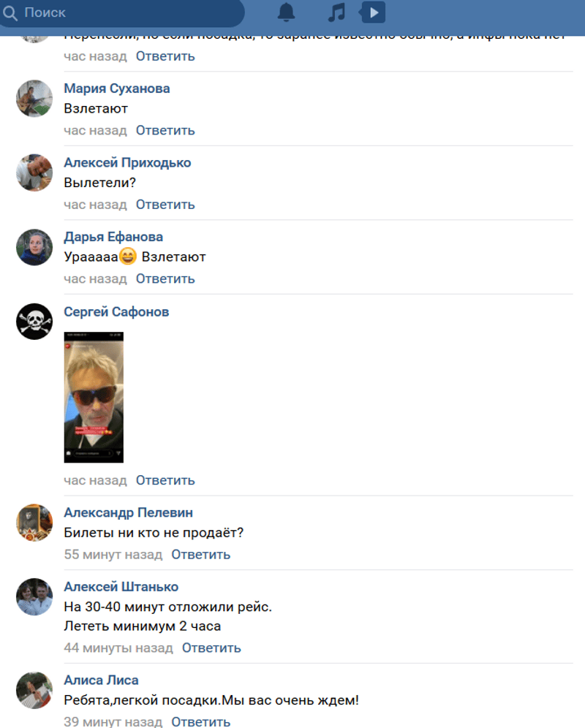This screenshot has width=585, height=728.
Task: Open Дарья Ефанова's profile name link
Action: [113, 237]
